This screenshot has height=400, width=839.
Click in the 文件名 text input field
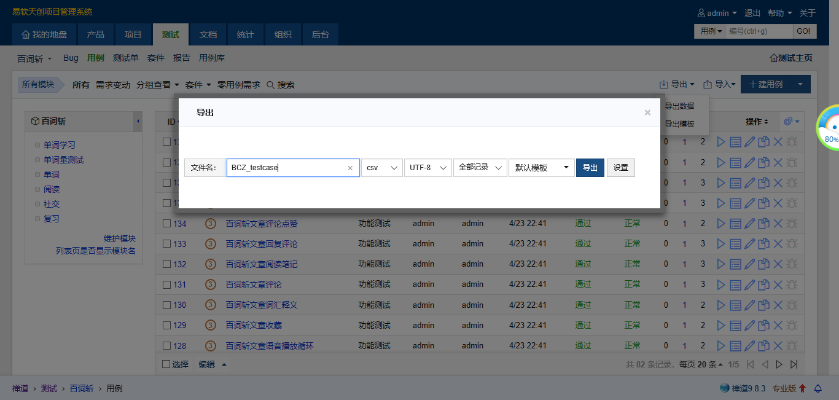click(285, 168)
